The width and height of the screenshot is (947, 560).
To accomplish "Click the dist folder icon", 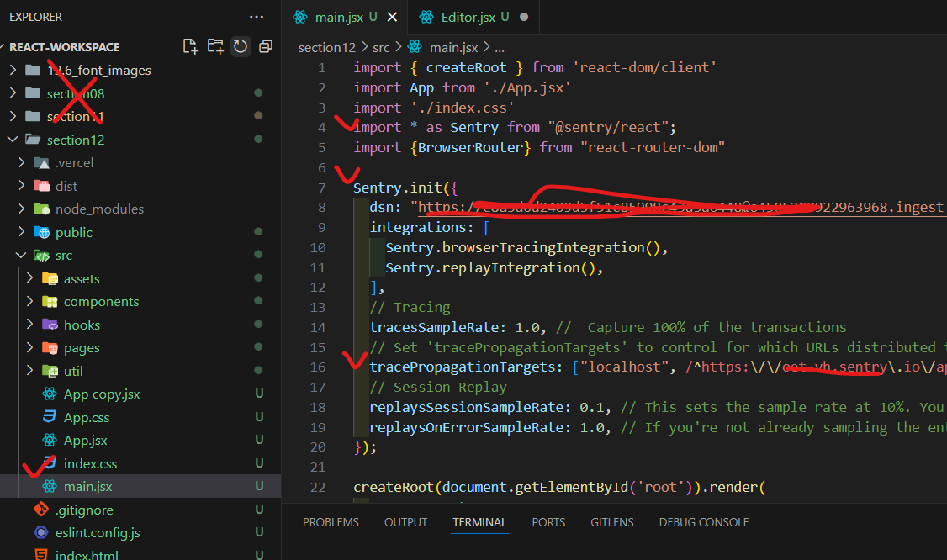I will pyautogui.click(x=42, y=186).
